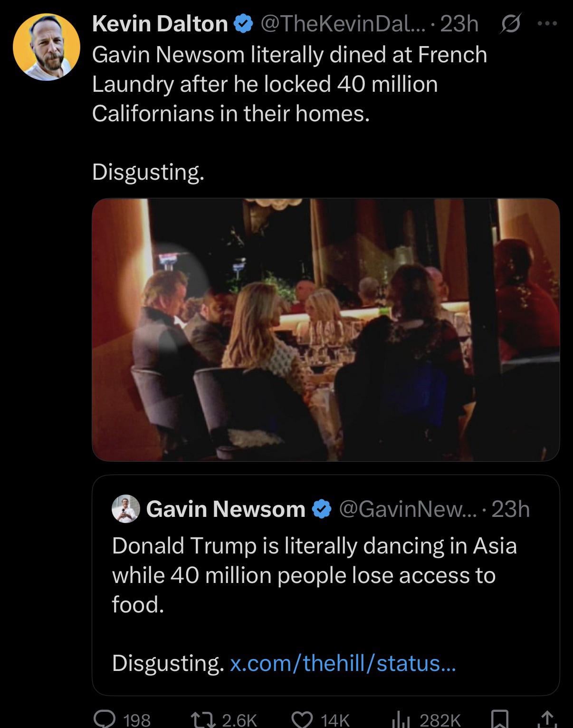Click the 23h timestamp on Kevin Dalton's tweet
The image size is (573, 728).
pos(459,24)
